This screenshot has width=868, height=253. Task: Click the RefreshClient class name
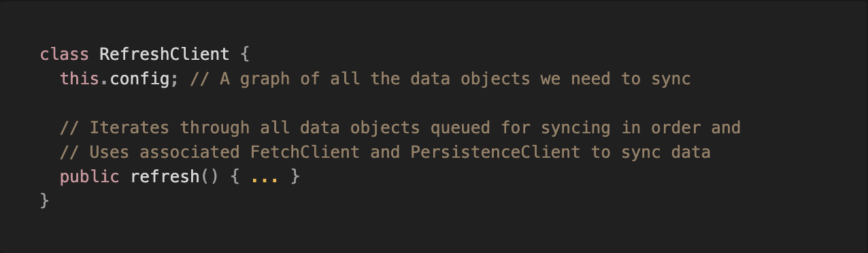click(165, 54)
